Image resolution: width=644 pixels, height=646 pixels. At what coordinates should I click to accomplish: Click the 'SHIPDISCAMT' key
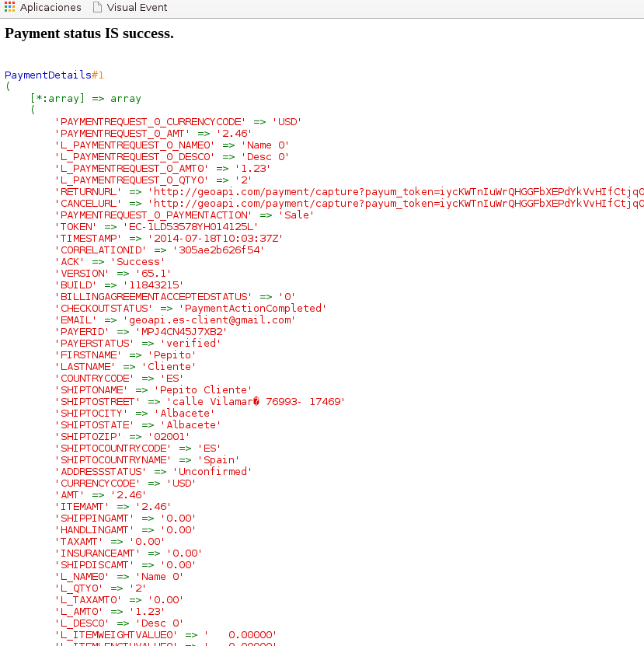(95, 565)
